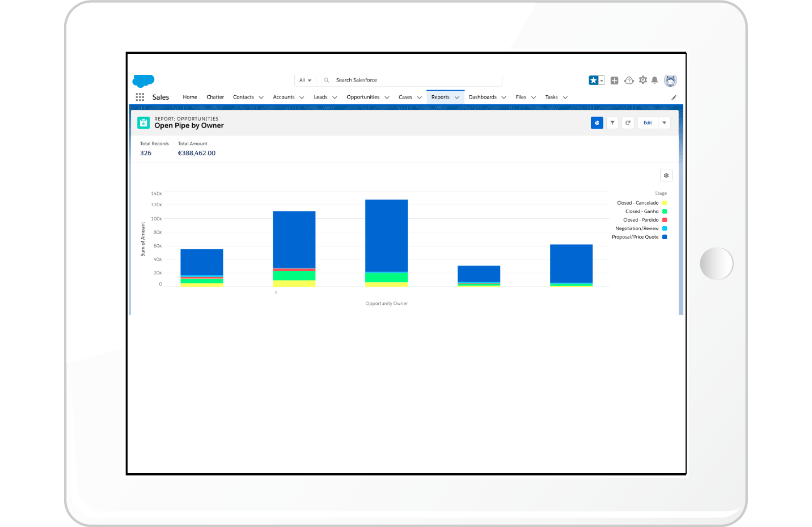The height and width of the screenshot is (527, 812).
Task: Expand the dropdown arrow beside Edit
Action: [x=664, y=123]
